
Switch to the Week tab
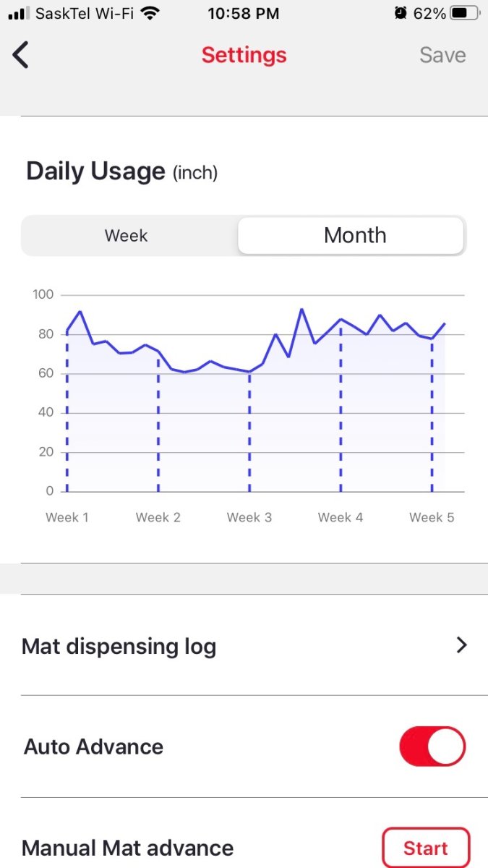tap(126, 236)
